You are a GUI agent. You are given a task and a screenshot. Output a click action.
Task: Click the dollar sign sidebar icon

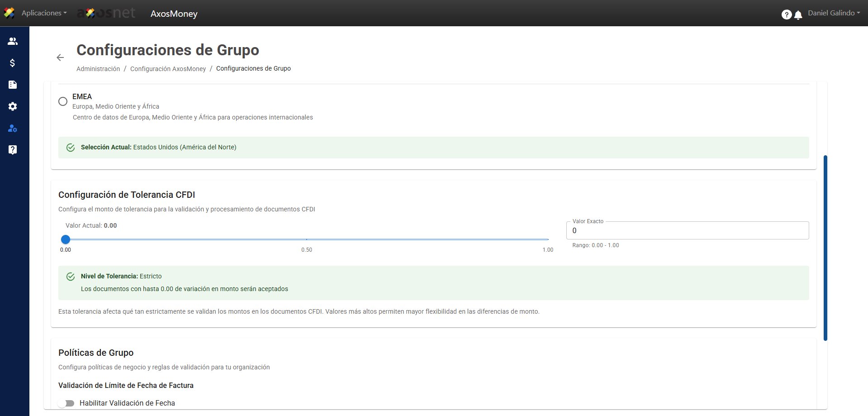coord(13,63)
